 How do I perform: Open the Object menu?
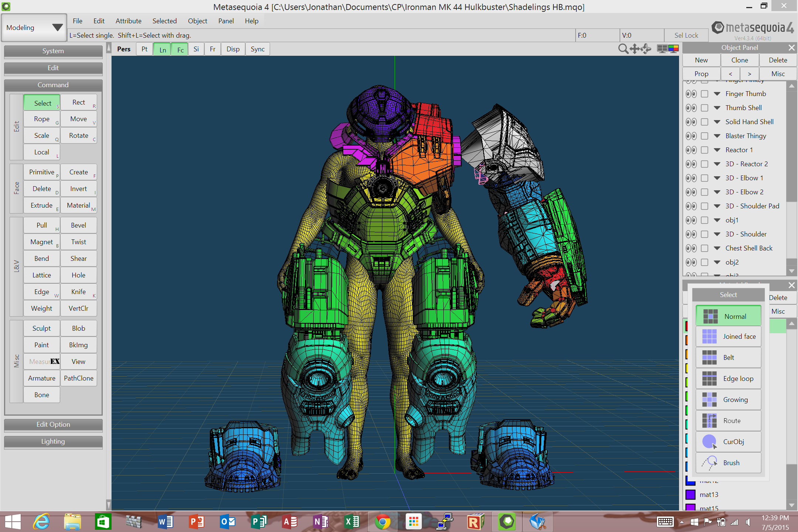point(198,21)
